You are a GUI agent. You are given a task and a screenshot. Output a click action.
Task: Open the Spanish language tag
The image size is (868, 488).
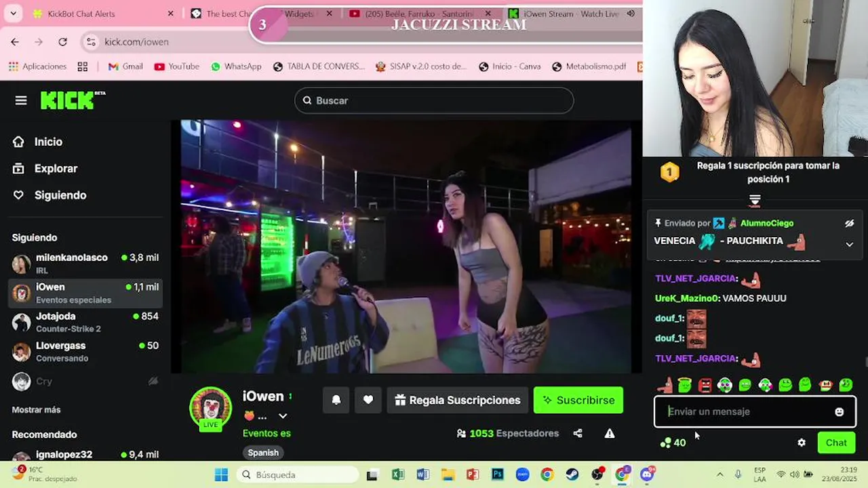tap(263, 453)
